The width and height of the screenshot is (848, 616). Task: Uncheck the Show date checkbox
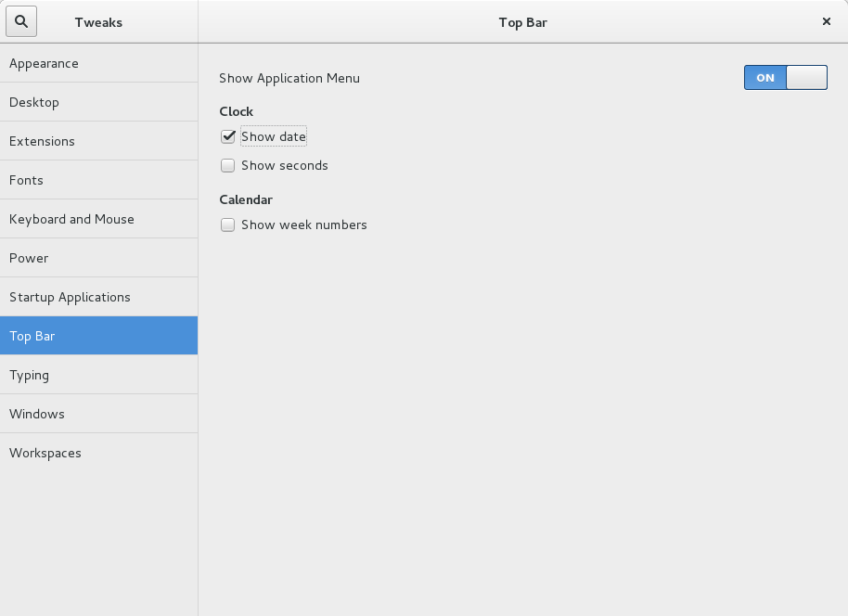[x=227, y=136]
